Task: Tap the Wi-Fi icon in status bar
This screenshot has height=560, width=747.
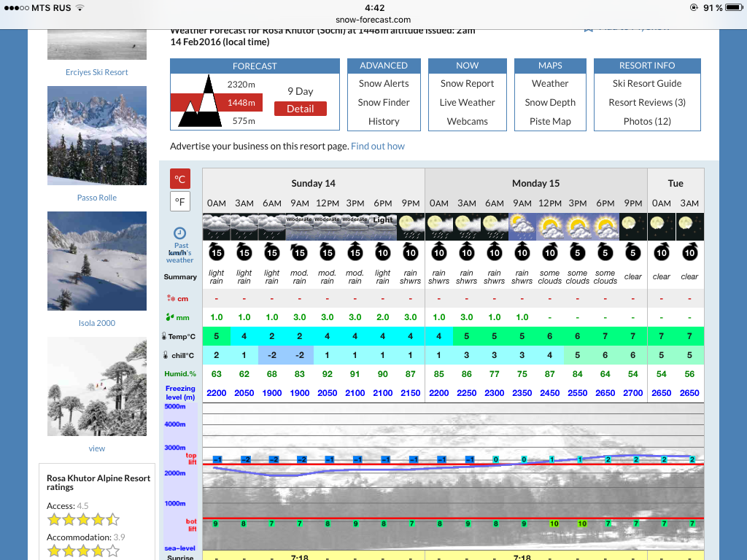Action: pos(80,7)
